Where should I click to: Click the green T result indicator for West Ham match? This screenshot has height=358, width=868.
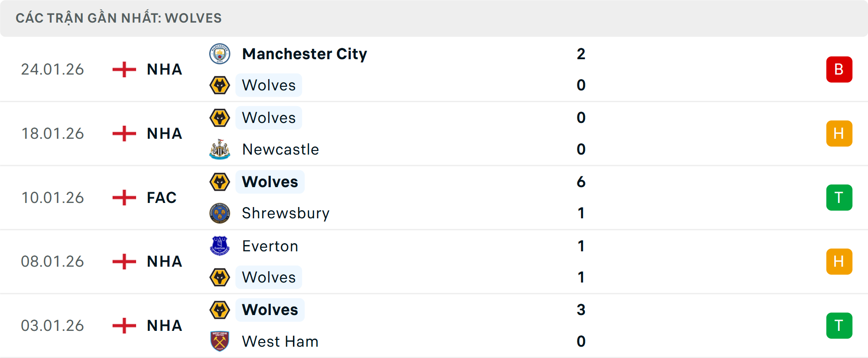pos(839,325)
